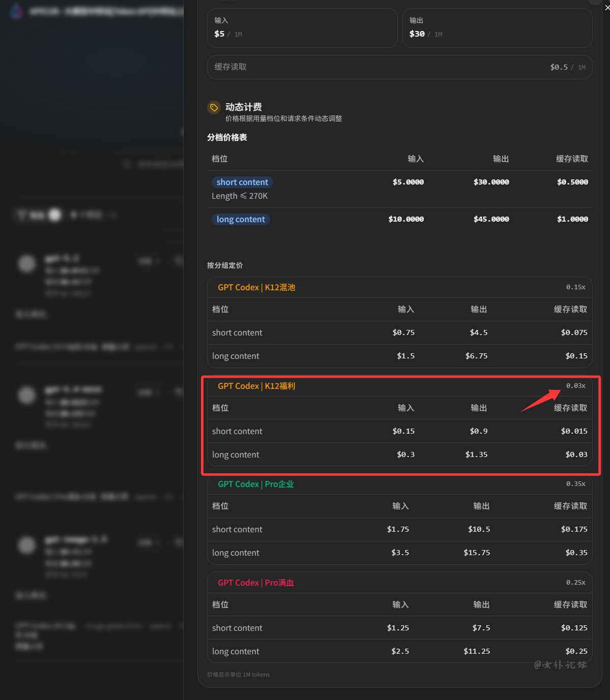
Task: Click the $4.5 output price in K12混池
Action: (479, 332)
